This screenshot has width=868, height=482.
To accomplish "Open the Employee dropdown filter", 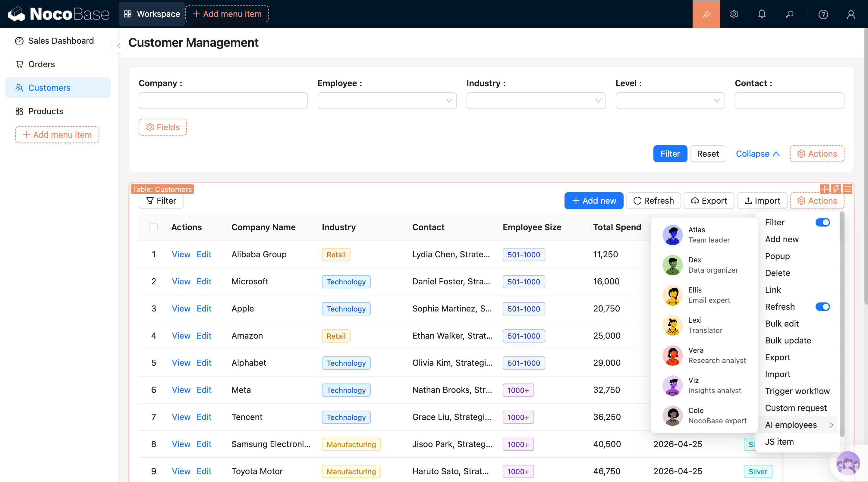I will click(x=387, y=100).
